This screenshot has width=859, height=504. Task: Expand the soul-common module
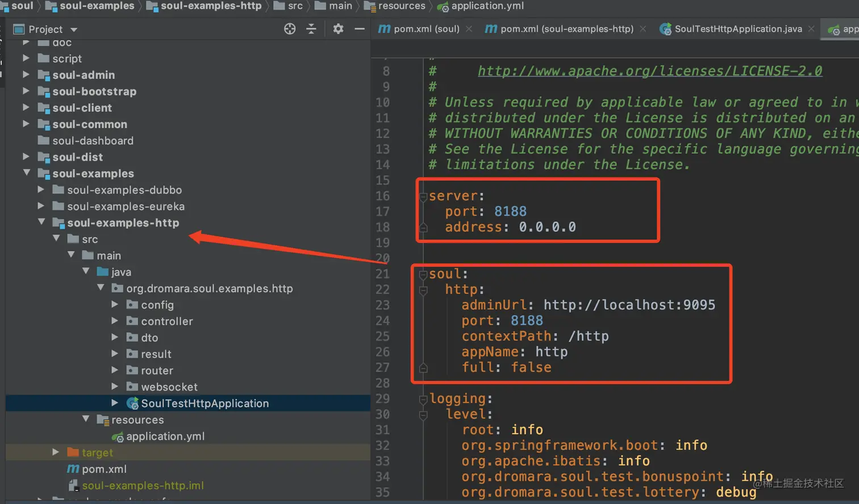coord(26,124)
